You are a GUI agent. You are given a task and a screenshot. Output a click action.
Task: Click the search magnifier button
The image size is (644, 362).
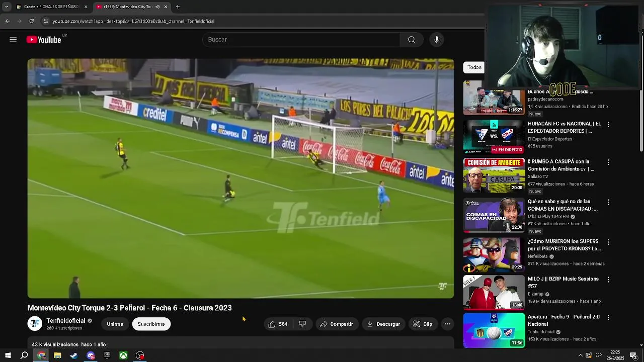tap(412, 40)
